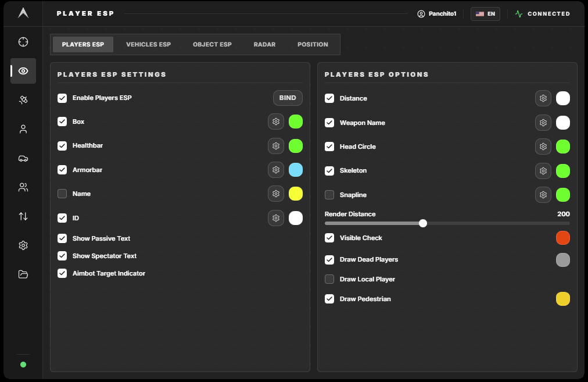This screenshot has width=588, height=382.
Task: Click the Render Distance slider handle
Action: pyautogui.click(x=423, y=223)
